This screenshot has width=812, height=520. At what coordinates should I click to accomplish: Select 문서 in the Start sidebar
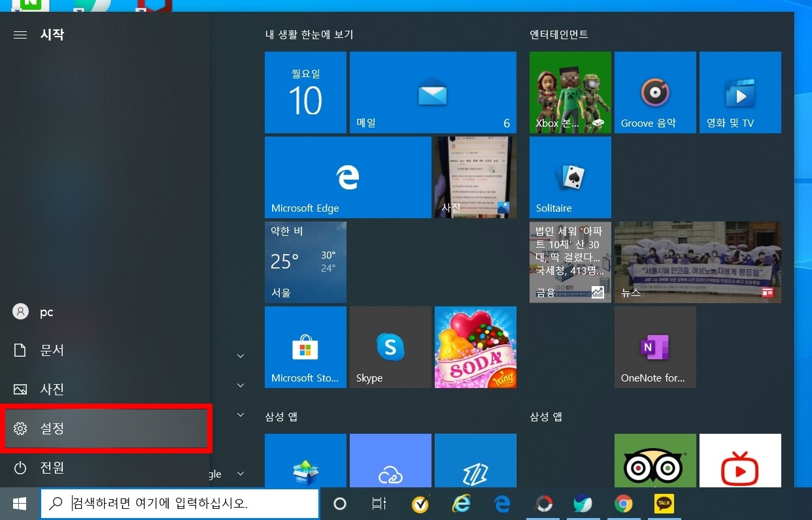click(x=52, y=350)
